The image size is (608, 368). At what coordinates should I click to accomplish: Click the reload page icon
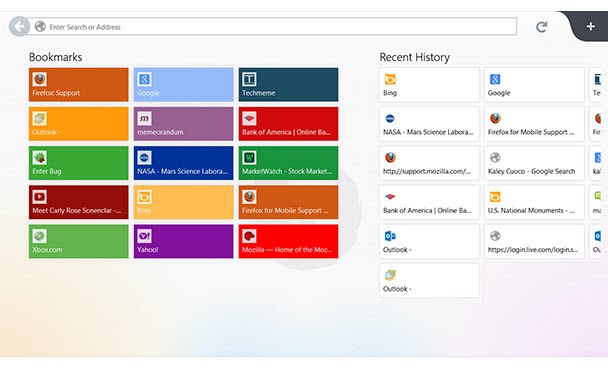pyautogui.click(x=541, y=27)
